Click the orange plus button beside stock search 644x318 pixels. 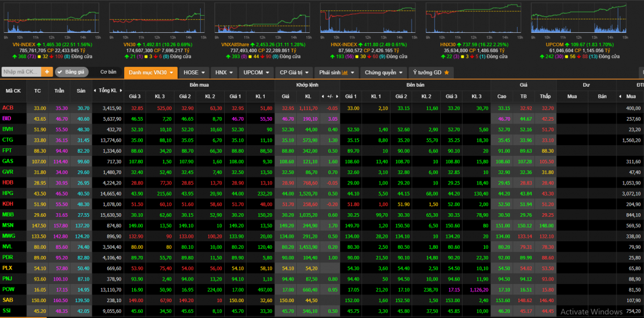47,72
